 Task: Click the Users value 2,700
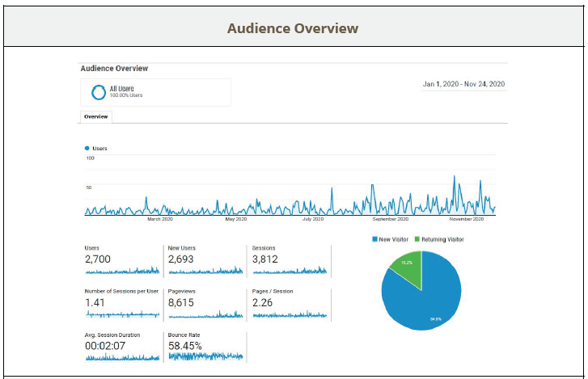click(98, 259)
